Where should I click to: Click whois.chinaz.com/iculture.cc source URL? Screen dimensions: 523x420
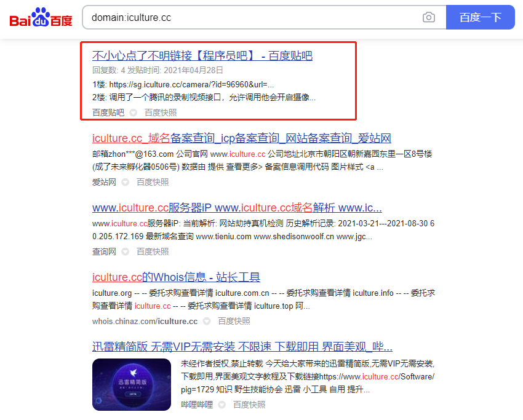(x=145, y=322)
